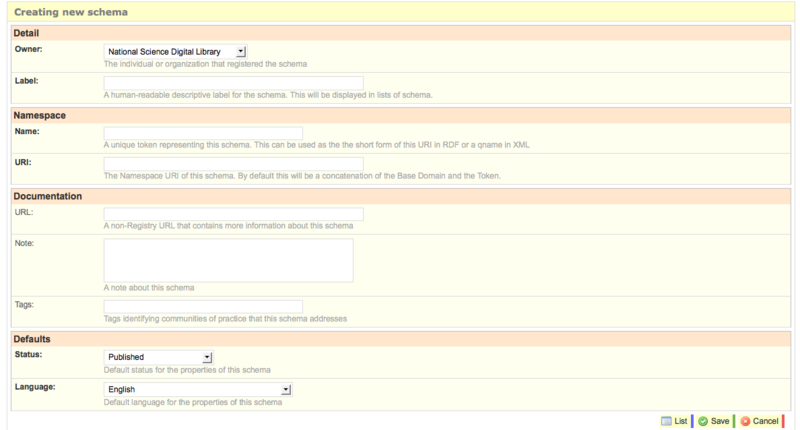Click the 'URL:' field label
This screenshot has height=430, width=800.
[x=24, y=212]
